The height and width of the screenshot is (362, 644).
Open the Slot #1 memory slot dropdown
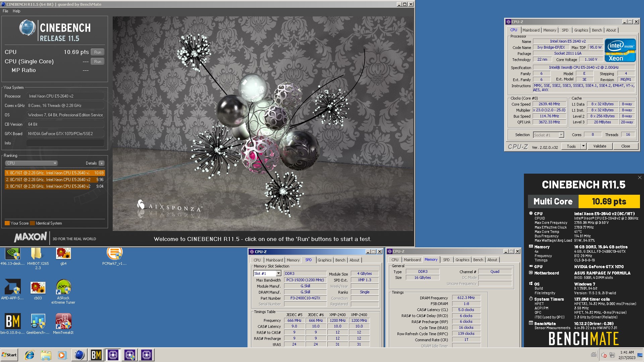tap(267, 274)
